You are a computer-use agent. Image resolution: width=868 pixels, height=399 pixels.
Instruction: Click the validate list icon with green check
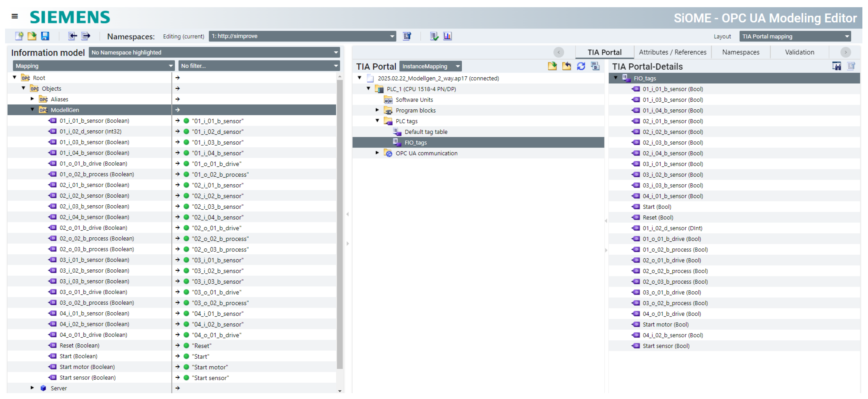coord(434,36)
